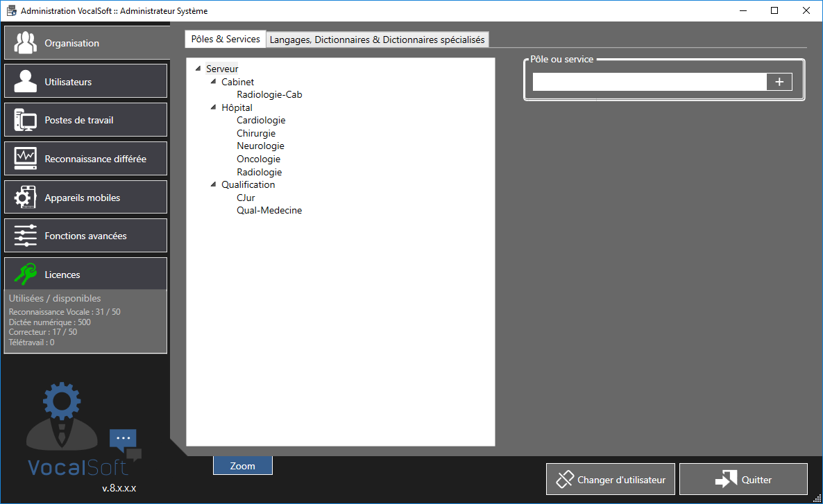This screenshot has height=504, width=823.
Task: Click the Zoom button
Action: [x=242, y=466]
